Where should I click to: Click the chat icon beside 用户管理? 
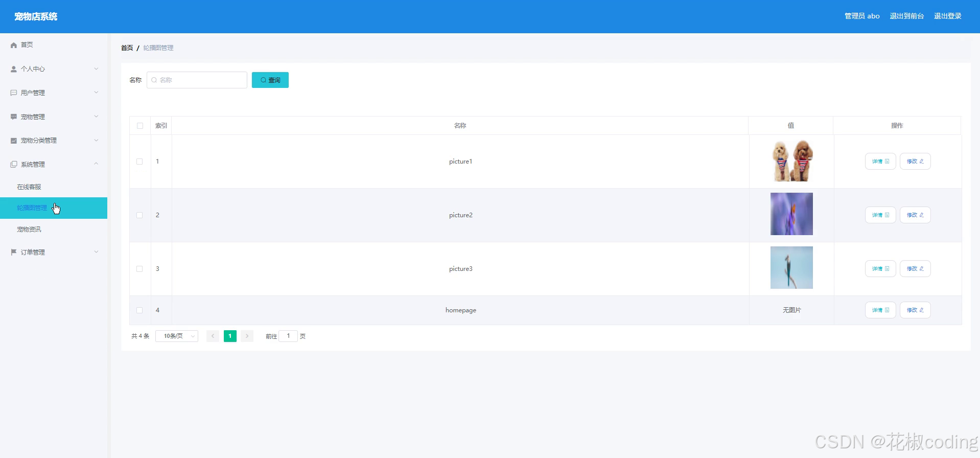[14, 93]
